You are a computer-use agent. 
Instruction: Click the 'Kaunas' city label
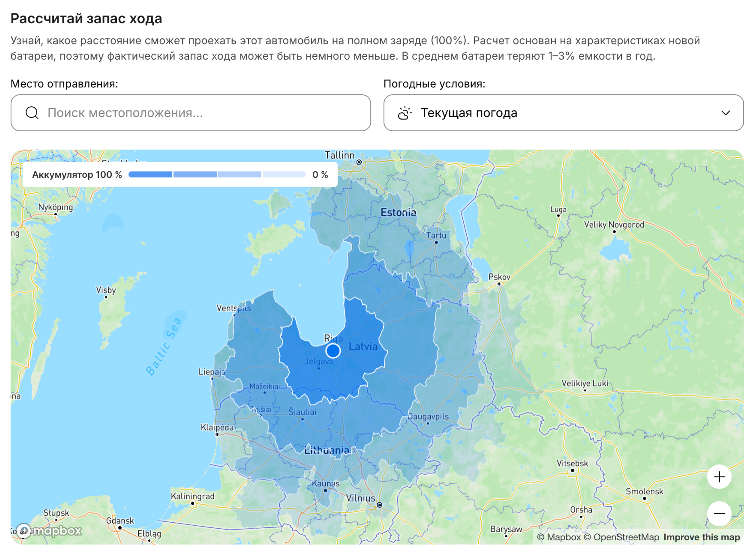[325, 483]
